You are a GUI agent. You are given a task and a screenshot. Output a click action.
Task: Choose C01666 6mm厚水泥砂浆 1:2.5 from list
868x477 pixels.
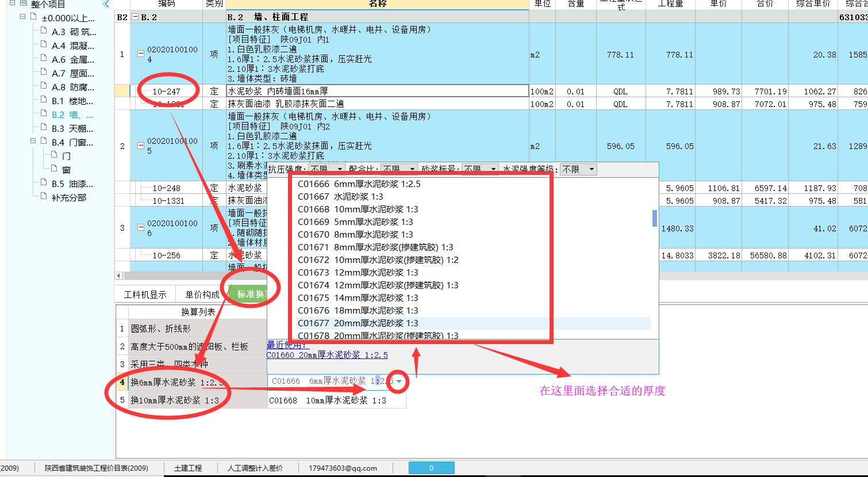click(359, 184)
